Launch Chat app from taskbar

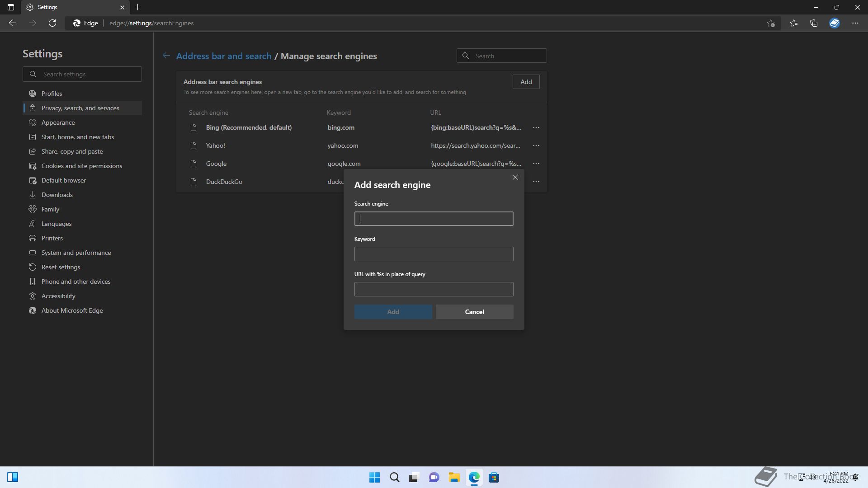[x=434, y=477]
